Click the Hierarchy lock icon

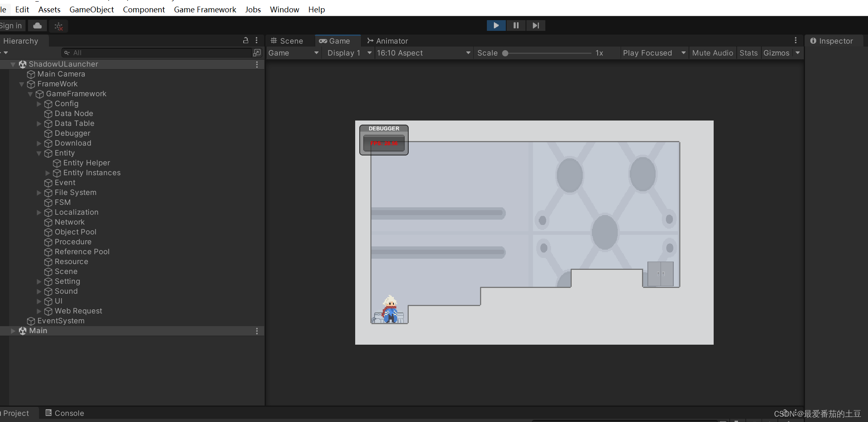(245, 40)
